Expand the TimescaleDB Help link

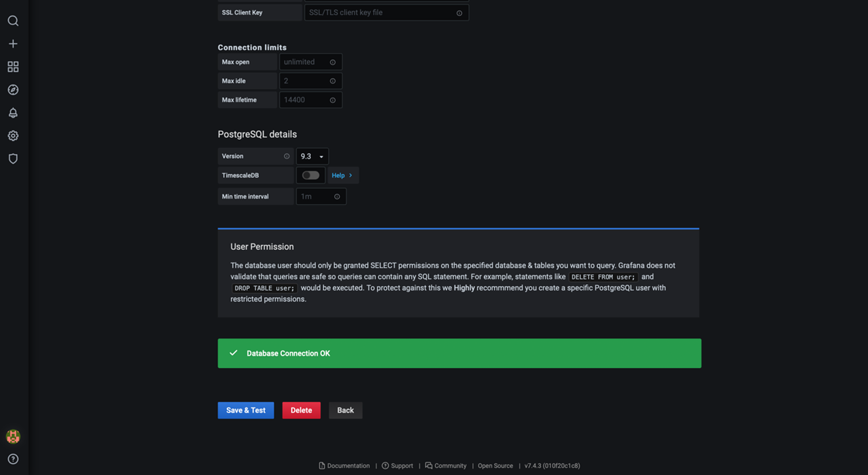342,175
